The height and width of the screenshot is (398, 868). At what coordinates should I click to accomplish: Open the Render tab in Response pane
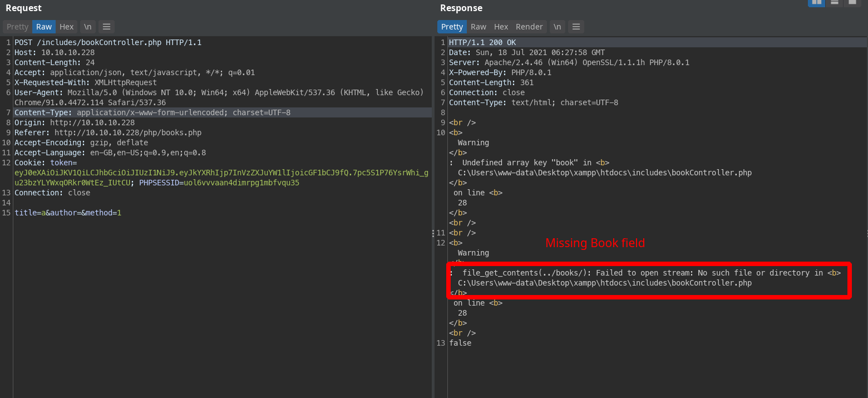point(529,27)
